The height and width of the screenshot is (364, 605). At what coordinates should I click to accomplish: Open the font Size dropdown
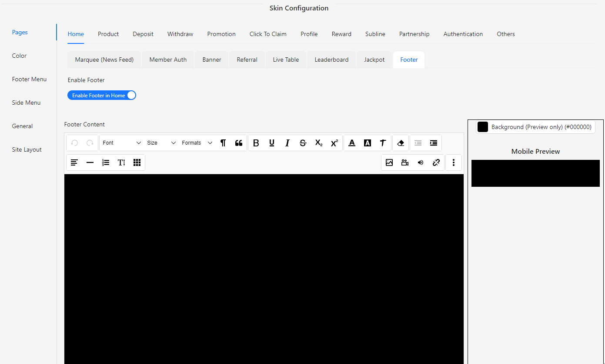point(161,143)
